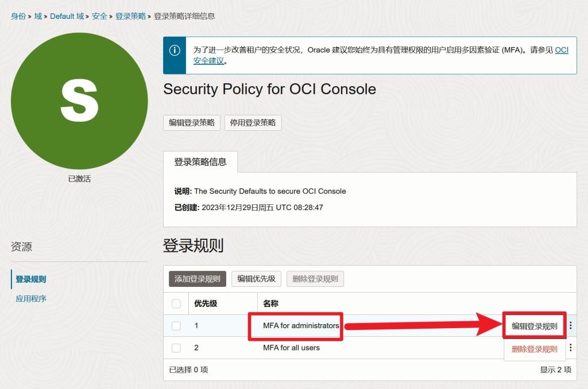588x389 pixels.
Task: Click the 停用登录策略 button
Action: (x=253, y=123)
